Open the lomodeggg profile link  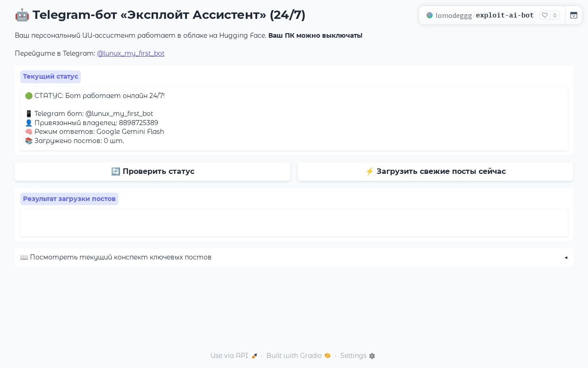tap(453, 15)
